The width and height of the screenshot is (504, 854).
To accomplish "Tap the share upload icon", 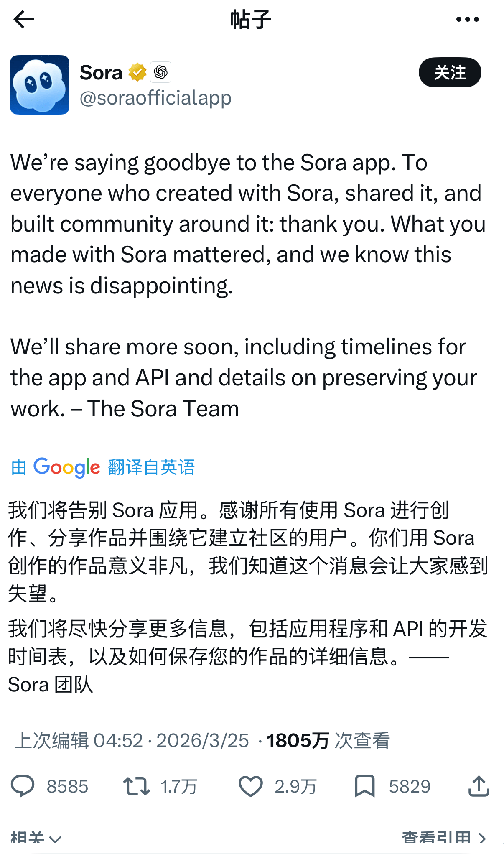I will pos(479,786).
